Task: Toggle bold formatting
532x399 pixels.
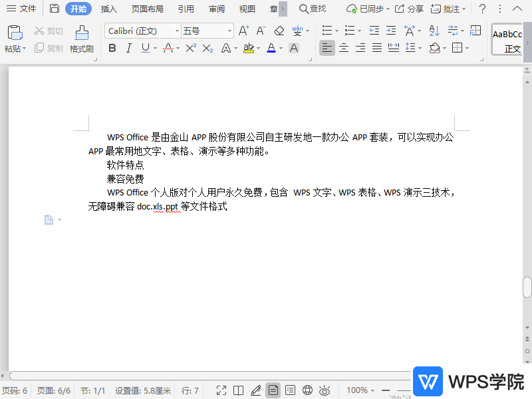Action: tap(112, 48)
